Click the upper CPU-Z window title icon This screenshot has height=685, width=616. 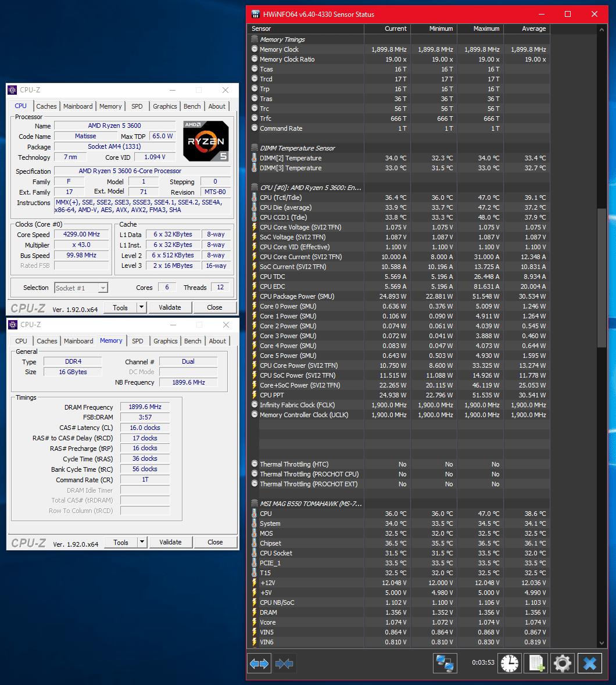(x=13, y=90)
